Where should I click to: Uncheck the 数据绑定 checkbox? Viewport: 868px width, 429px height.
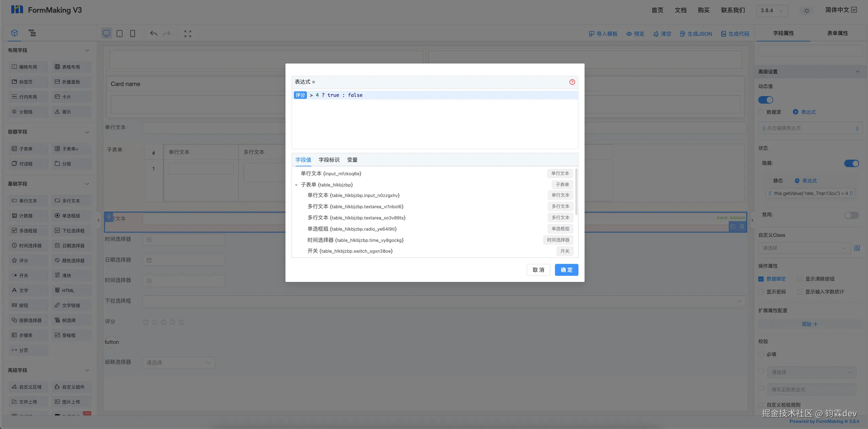tap(761, 279)
